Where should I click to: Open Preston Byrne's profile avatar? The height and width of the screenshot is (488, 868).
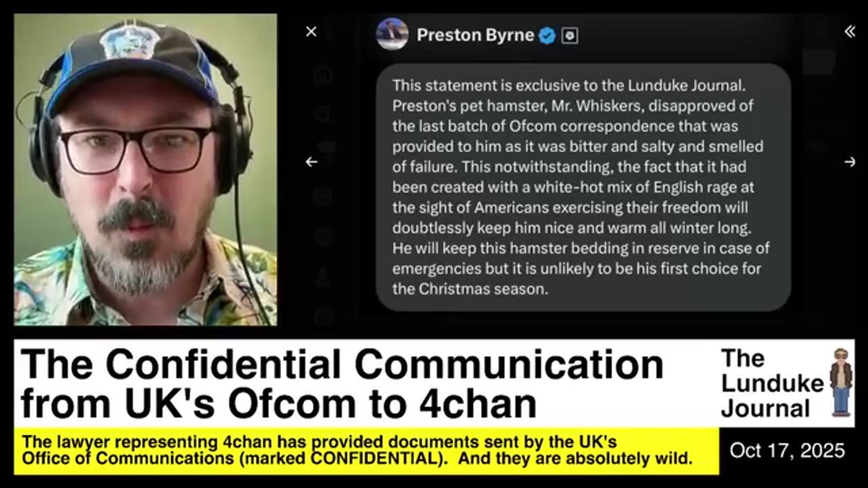pos(392,35)
